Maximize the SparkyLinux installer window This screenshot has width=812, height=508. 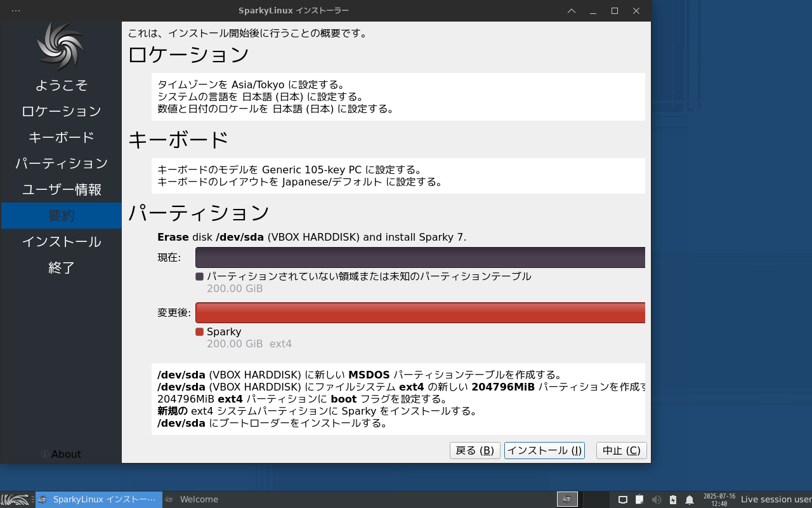click(x=615, y=11)
